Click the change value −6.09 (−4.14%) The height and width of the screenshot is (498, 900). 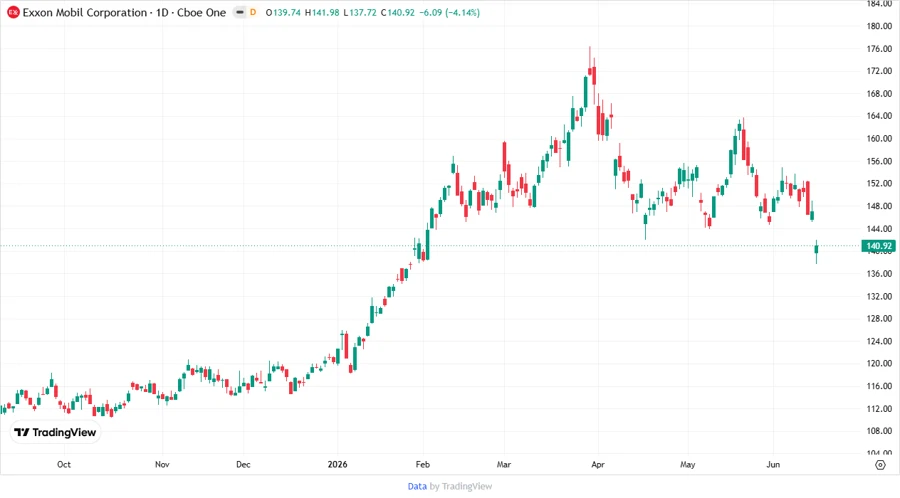[x=450, y=12]
